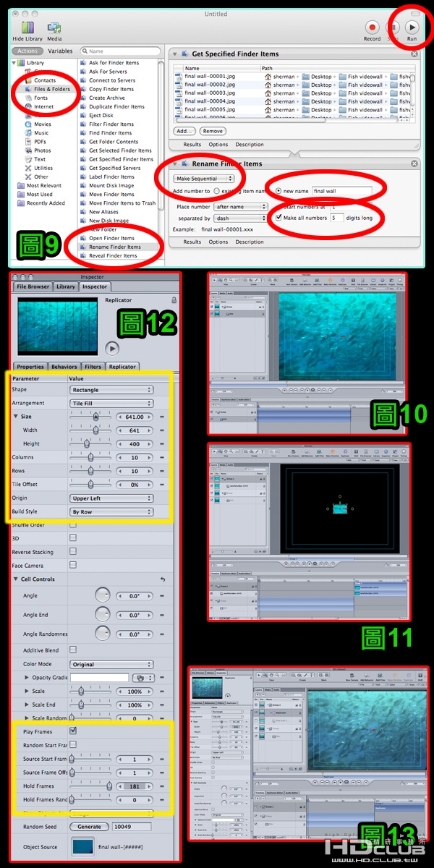Open the Properties tab in Inspector

click(30, 367)
